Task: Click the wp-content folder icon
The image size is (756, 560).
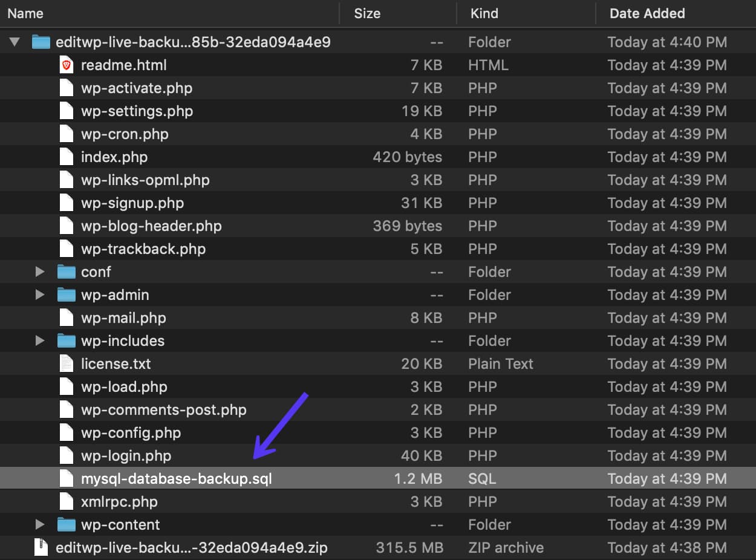Action: tap(66, 524)
